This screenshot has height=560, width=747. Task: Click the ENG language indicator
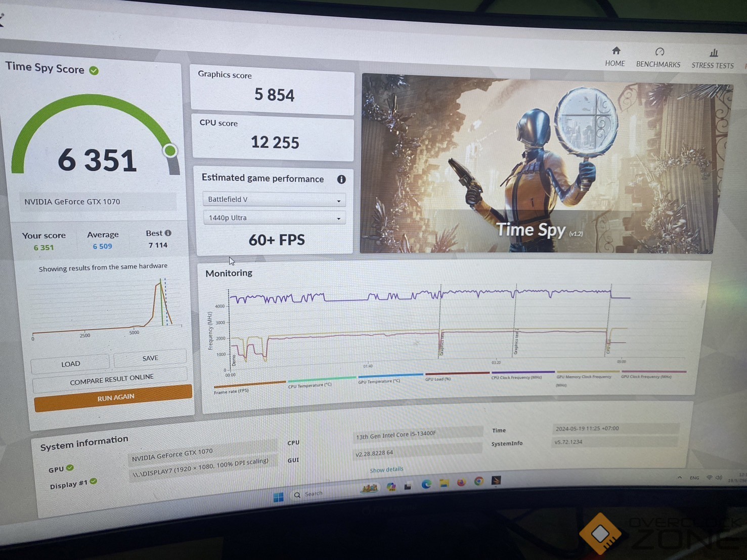(x=694, y=478)
